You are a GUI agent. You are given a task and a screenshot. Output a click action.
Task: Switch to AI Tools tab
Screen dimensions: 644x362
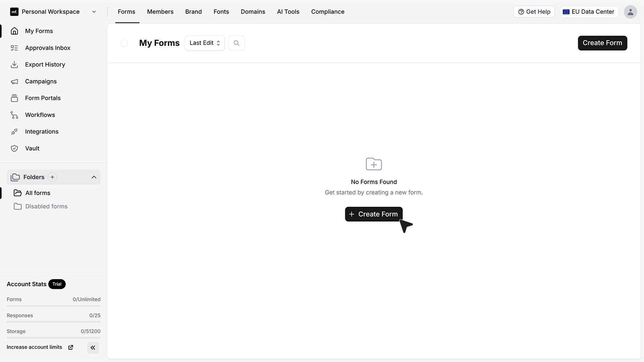point(288,12)
